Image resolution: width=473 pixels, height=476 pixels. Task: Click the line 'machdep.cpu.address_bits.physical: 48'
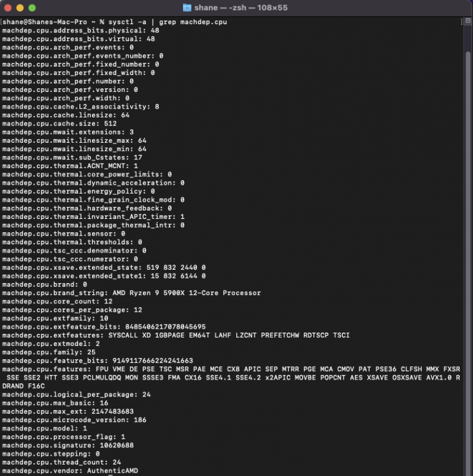(81, 30)
